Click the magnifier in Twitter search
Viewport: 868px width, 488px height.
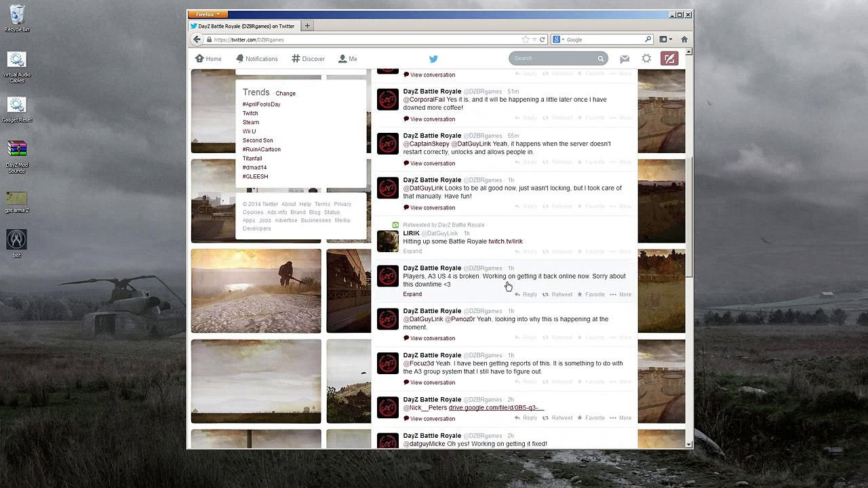pos(600,59)
